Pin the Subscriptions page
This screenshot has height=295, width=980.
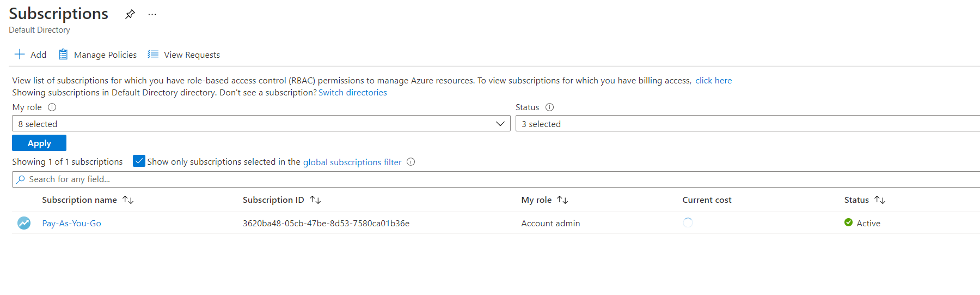130,14
